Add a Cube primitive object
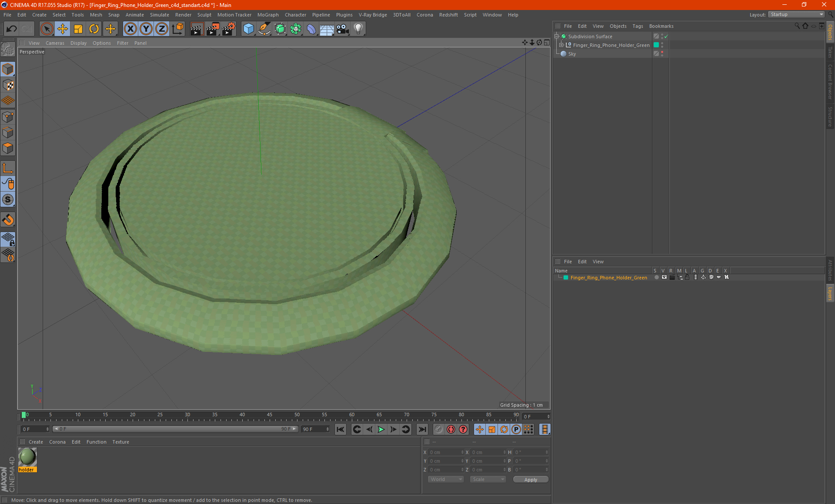The height and width of the screenshot is (504, 835). [x=248, y=29]
